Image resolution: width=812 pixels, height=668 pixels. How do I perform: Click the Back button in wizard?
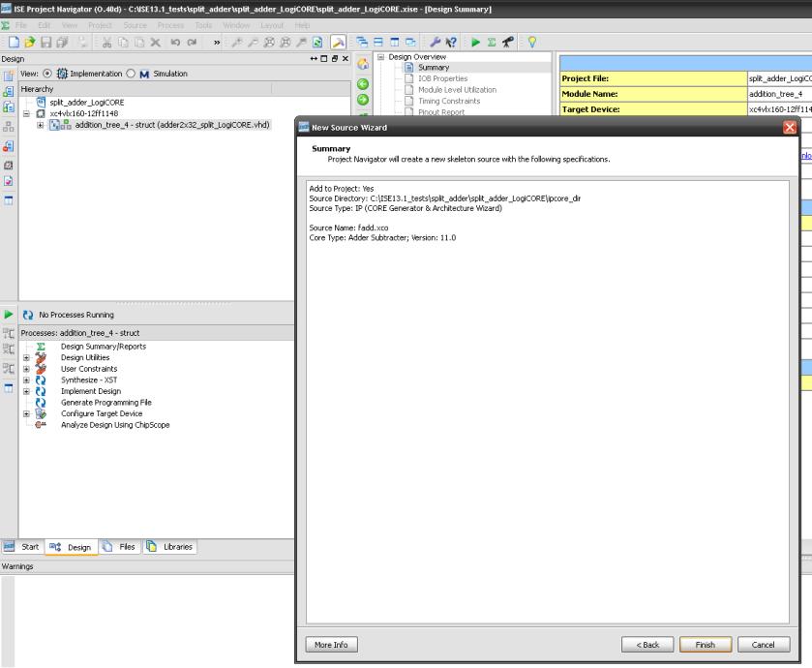pyautogui.click(x=647, y=645)
